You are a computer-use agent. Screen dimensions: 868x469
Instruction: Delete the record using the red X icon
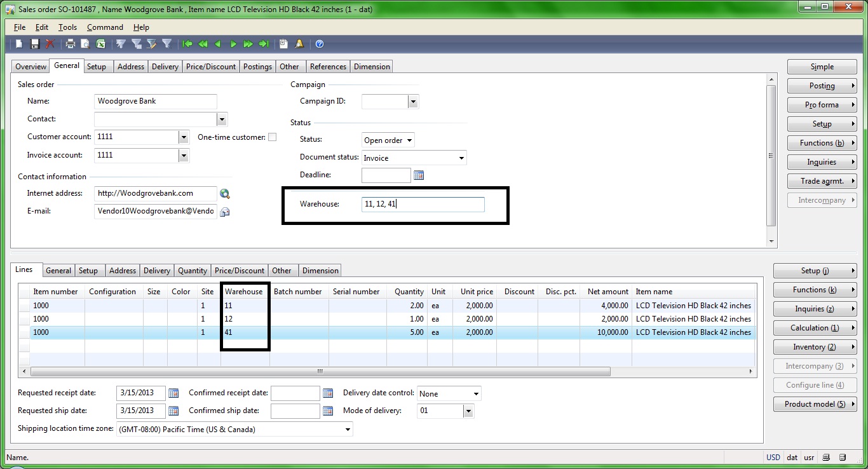pyautogui.click(x=51, y=44)
